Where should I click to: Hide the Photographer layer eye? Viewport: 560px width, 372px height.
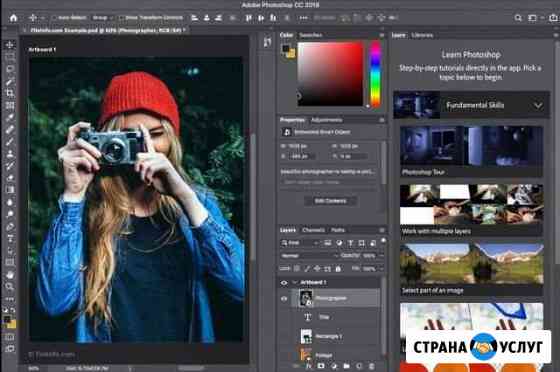(284, 298)
